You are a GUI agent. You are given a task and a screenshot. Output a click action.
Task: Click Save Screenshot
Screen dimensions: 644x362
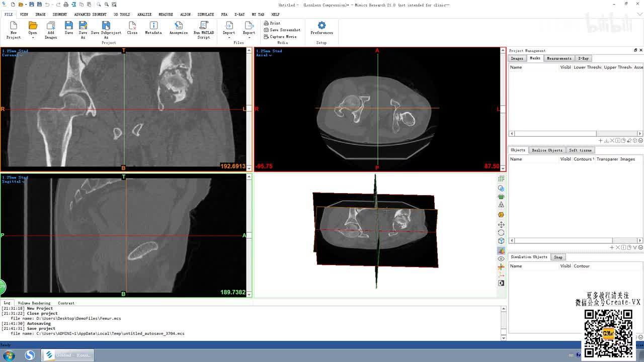coord(282,30)
